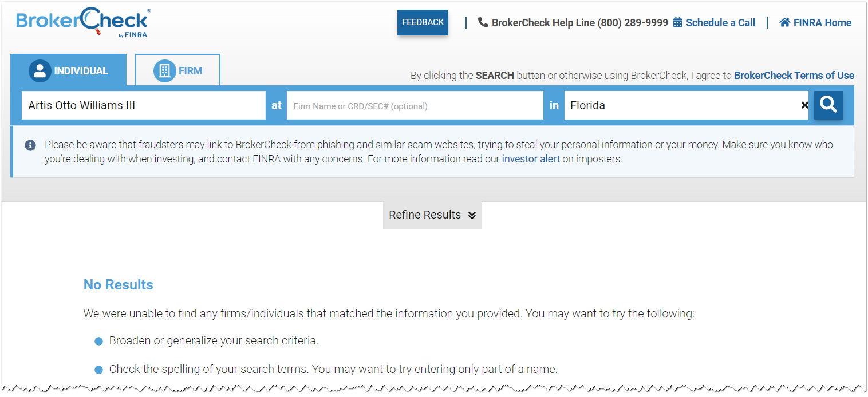The image size is (868, 397).
Task: Open the FEEDBACK button
Action: pos(423,22)
